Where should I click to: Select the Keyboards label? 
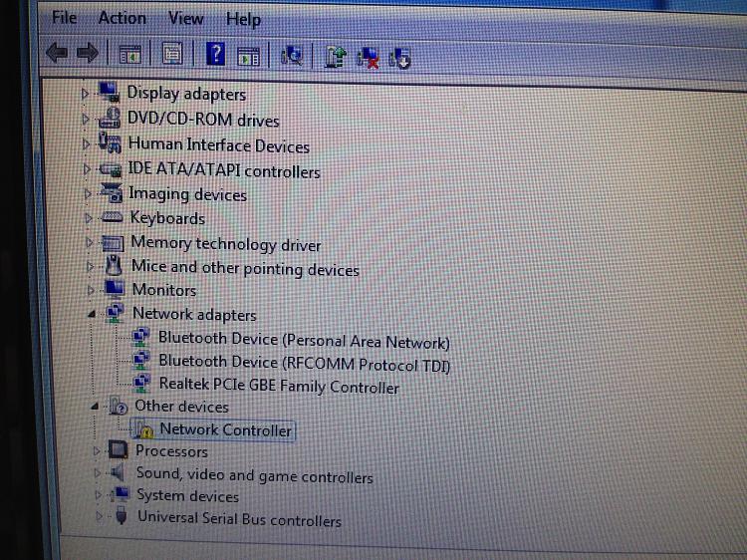(167, 218)
